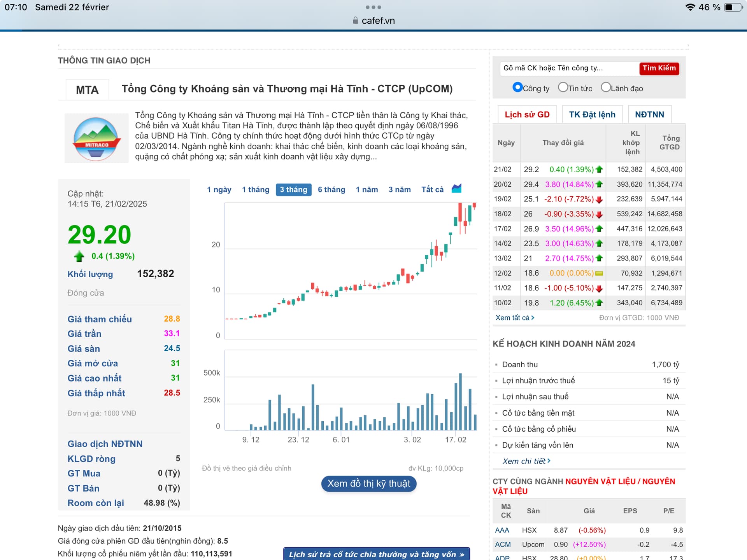Select the Lãnh đạo radio button
The height and width of the screenshot is (560, 747).
(x=605, y=87)
